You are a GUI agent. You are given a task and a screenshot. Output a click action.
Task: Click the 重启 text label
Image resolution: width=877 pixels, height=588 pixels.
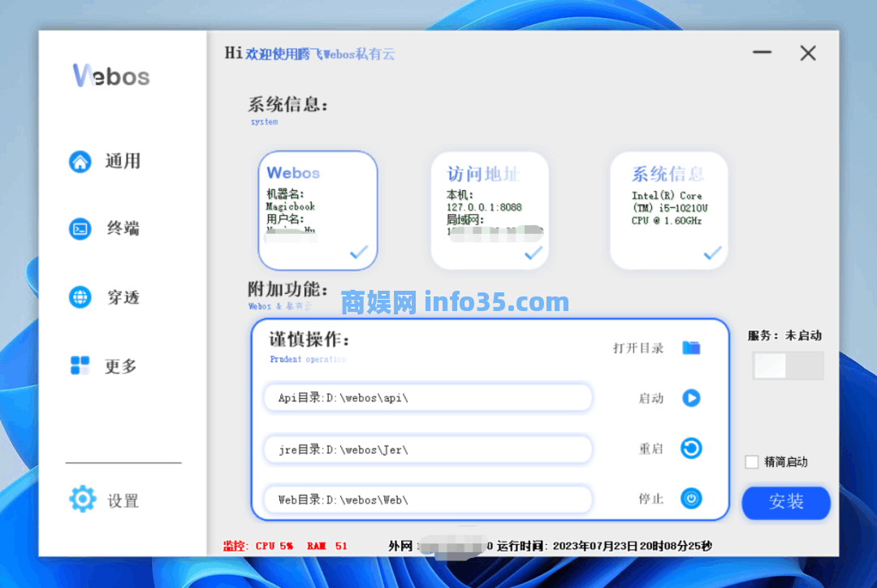(x=651, y=448)
